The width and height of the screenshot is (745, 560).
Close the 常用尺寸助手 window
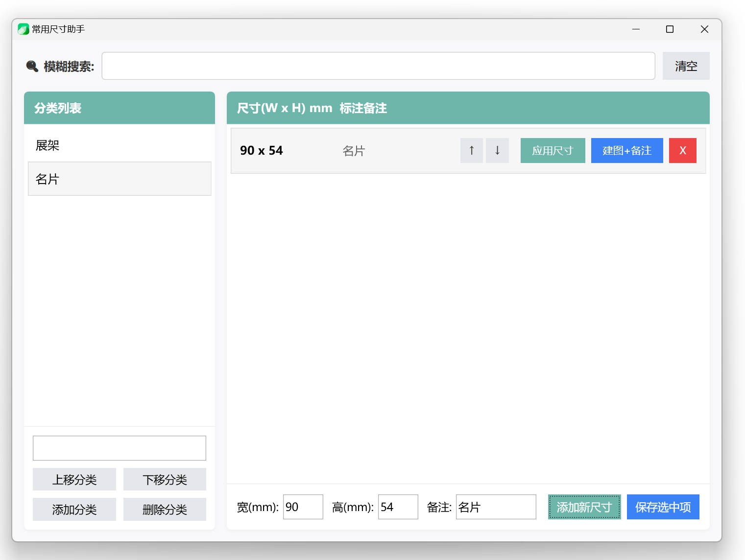click(x=704, y=29)
